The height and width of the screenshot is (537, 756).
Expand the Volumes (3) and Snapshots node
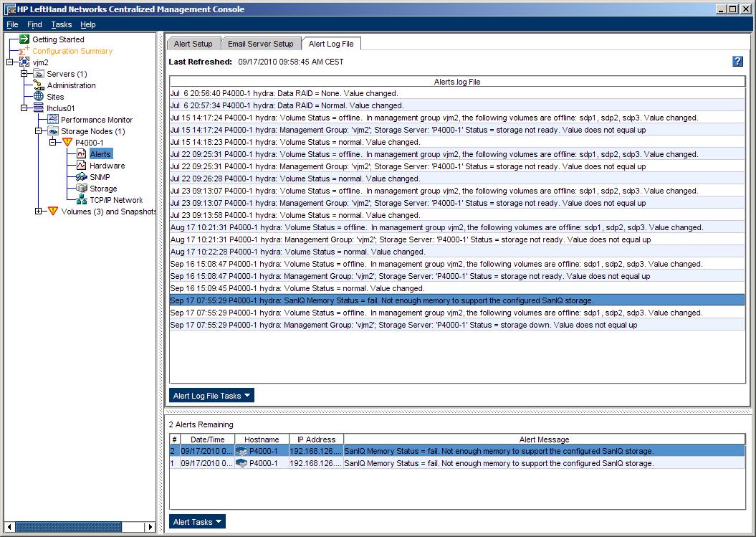(39, 212)
